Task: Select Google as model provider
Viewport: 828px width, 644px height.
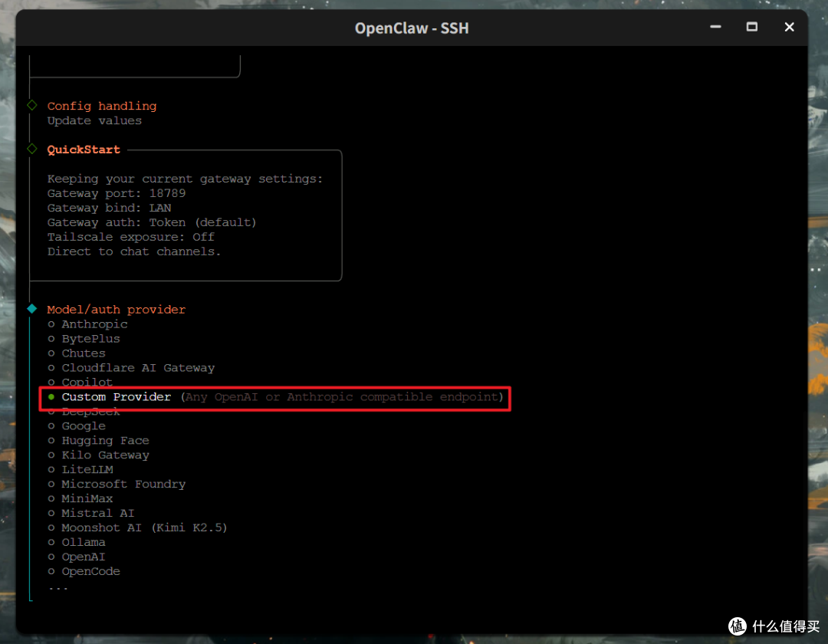Action: [77, 426]
